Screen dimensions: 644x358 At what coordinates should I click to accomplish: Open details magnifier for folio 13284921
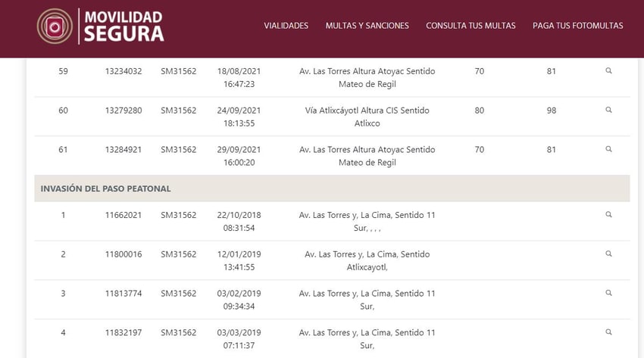(x=608, y=149)
